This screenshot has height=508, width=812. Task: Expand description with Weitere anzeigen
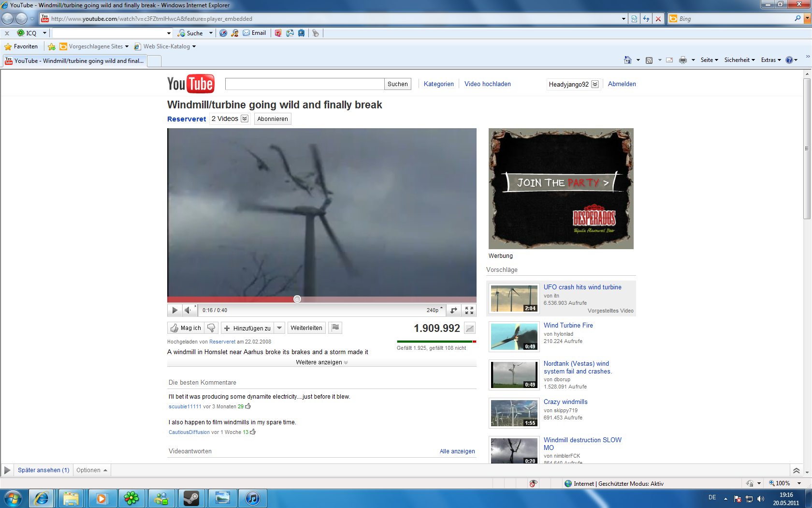click(322, 362)
